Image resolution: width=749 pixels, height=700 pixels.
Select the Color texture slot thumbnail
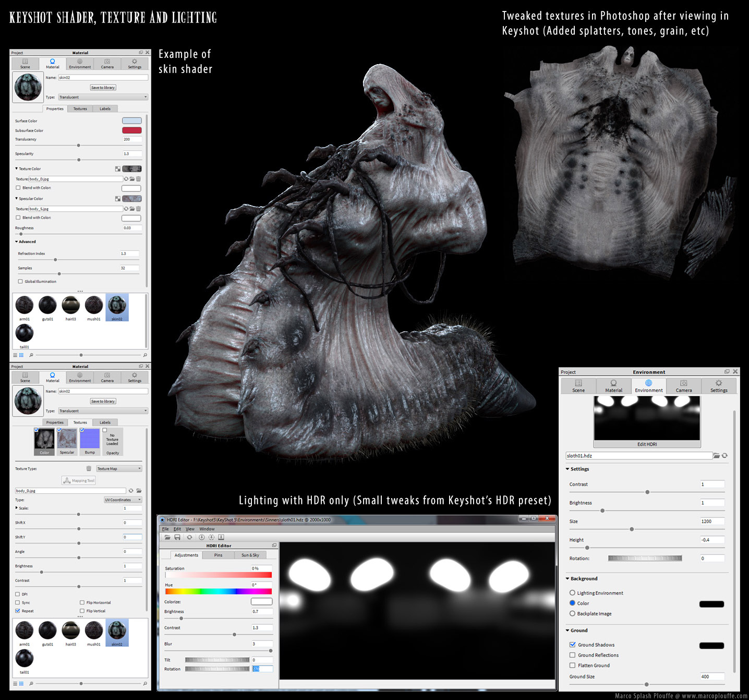tap(44, 442)
